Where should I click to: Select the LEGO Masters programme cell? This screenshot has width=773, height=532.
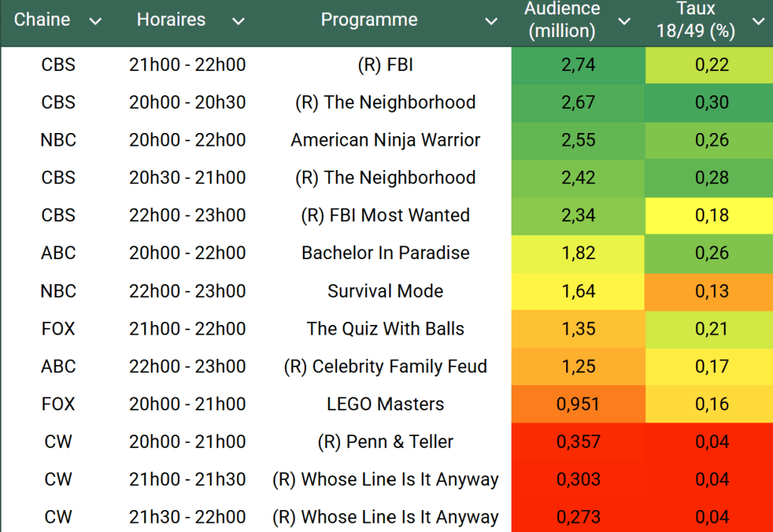point(385,404)
